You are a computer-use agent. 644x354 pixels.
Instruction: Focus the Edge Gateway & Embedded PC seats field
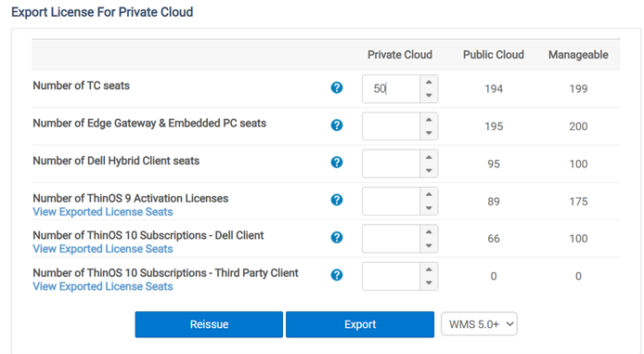pyautogui.click(x=391, y=126)
